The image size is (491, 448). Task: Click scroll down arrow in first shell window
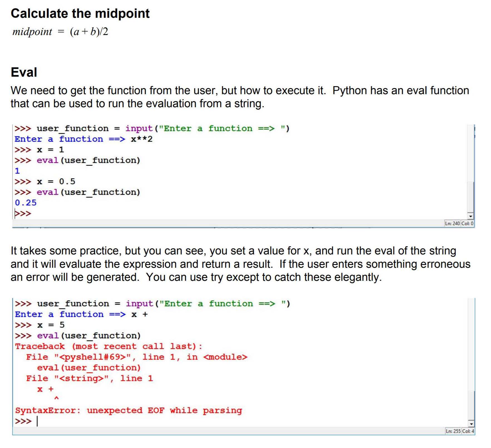pos(470,216)
